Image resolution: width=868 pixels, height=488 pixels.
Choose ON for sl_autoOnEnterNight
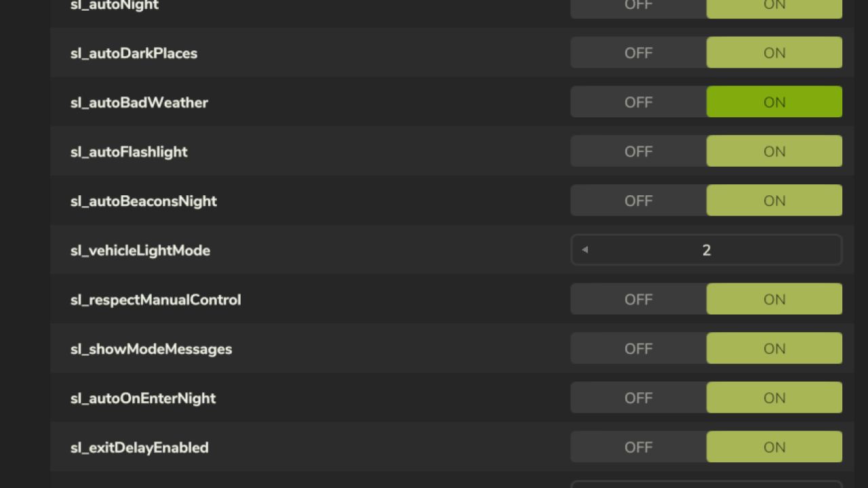coord(774,398)
